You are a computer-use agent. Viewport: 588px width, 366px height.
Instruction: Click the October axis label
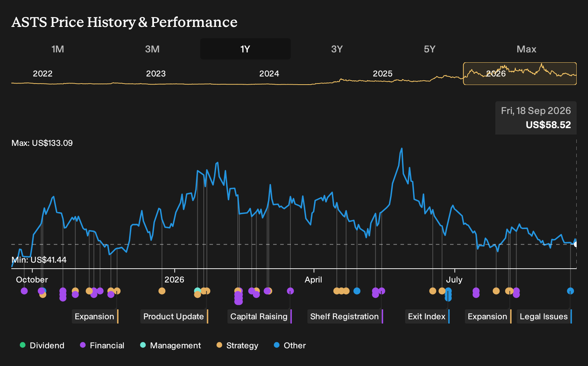pyautogui.click(x=32, y=280)
